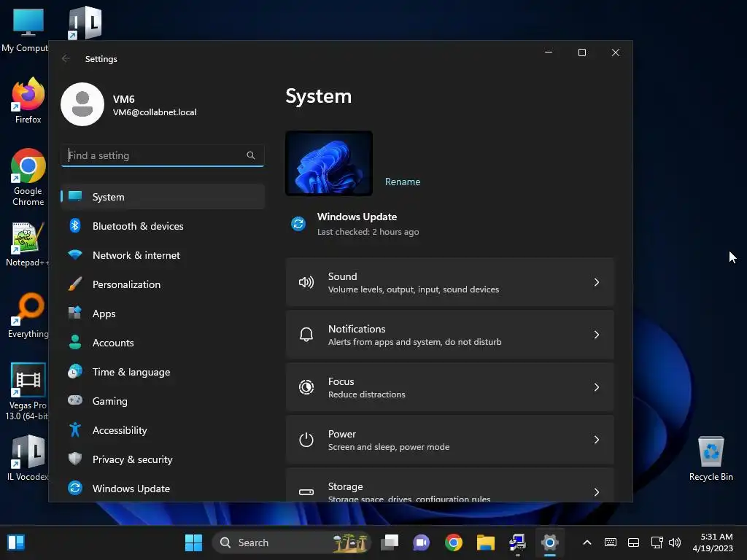Screen dimensions: 747x560
Task: Open Focus settings card
Action: [449, 387]
